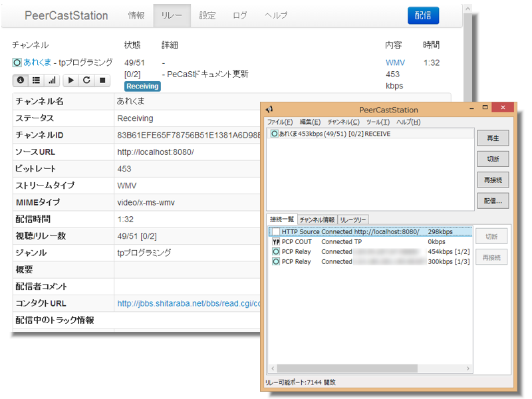Click web page scrollbar up arrow
The height and width of the screenshot is (399, 532).
pos(467,9)
